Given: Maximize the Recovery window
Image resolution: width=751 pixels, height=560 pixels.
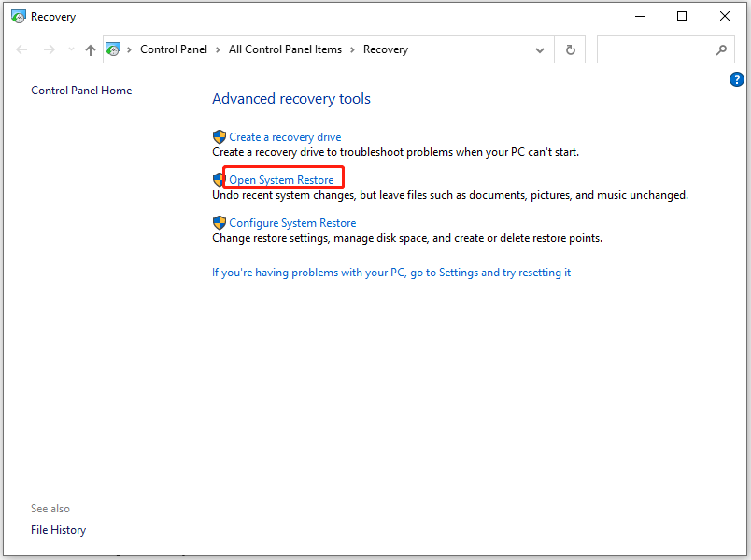Looking at the screenshot, I should tap(682, 16).
